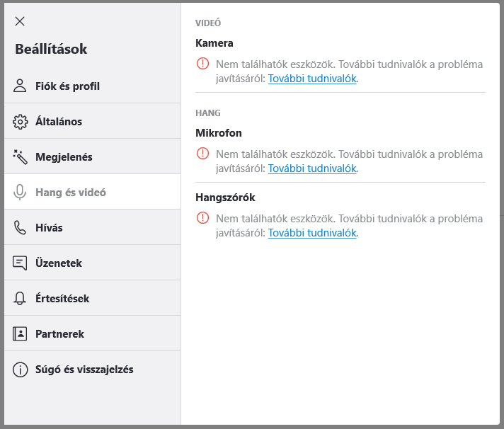Open the Általános settings tab label
This screenshot has width=504, height=429.
click(x=59, y=121)
